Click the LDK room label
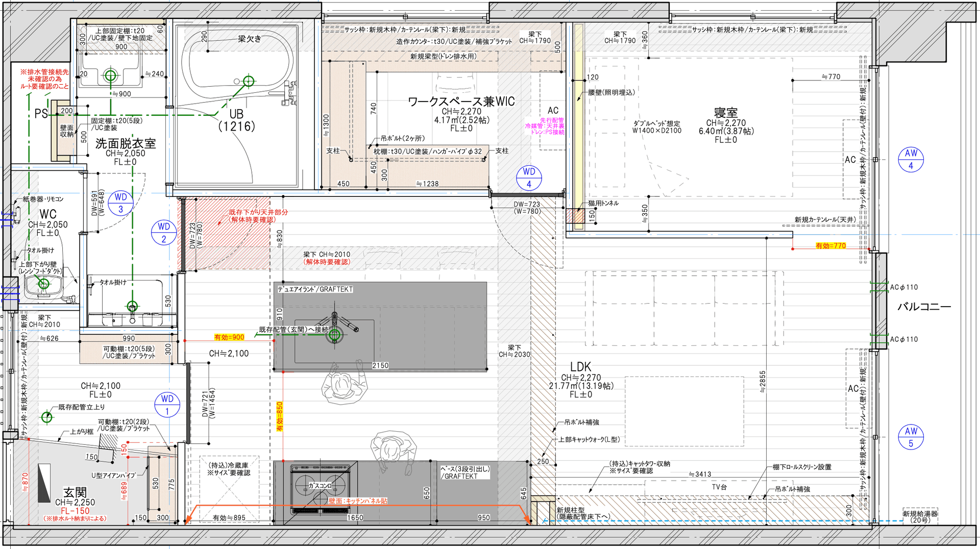The width and height of the screenshot is (980, 549). pos(580,367)
